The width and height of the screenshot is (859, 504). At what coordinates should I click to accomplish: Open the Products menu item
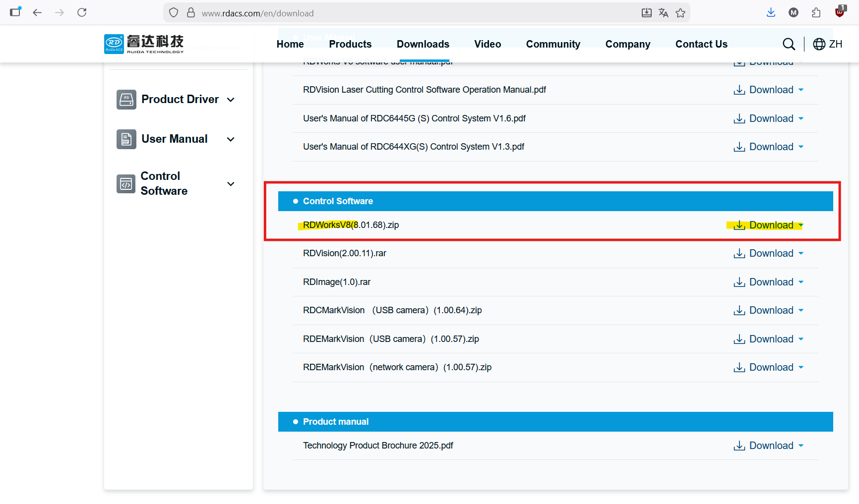[x=350, y=44]
